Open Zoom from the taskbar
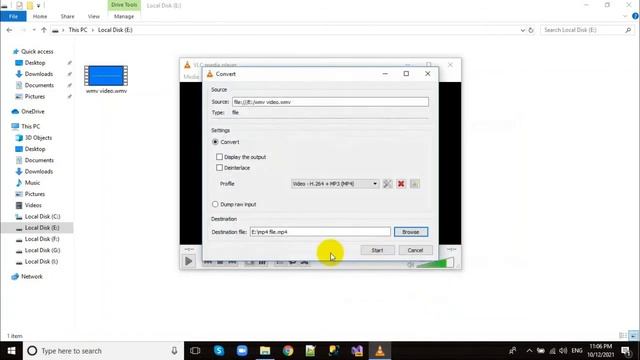 [242, 351]
